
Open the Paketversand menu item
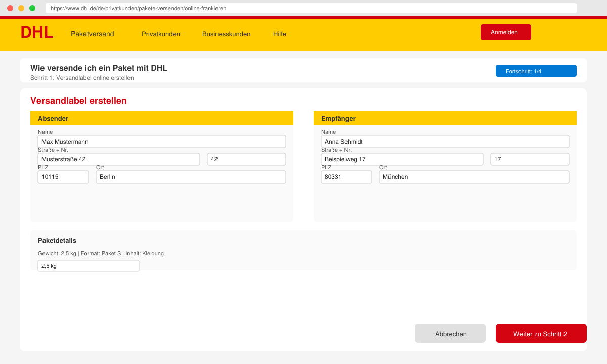coord(93,34)
